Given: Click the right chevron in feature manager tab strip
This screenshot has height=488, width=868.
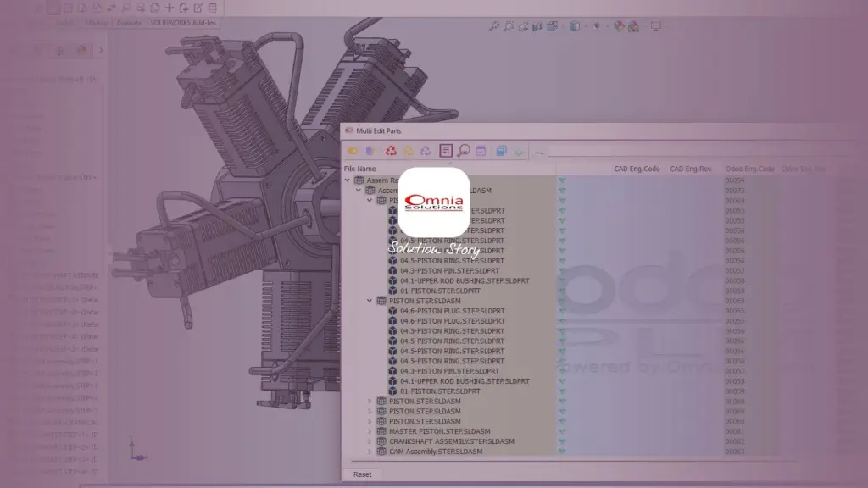Looking at the screenshot, I should (101, 50).
